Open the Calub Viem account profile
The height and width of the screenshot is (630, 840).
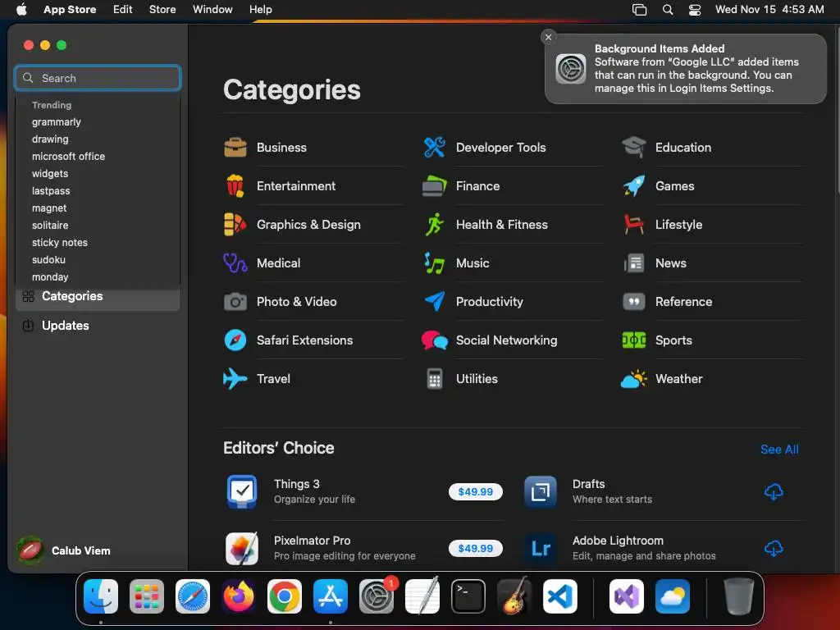tap(64, 550)
